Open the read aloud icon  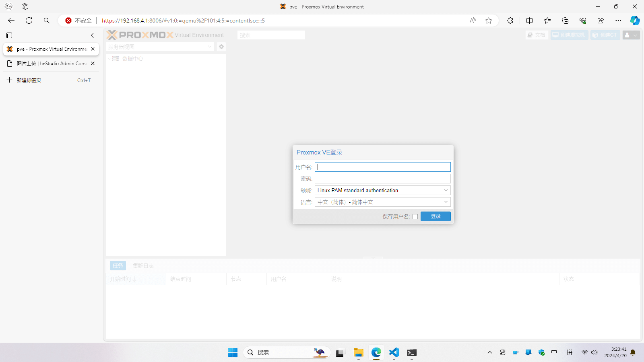click(x=473, y=21)
